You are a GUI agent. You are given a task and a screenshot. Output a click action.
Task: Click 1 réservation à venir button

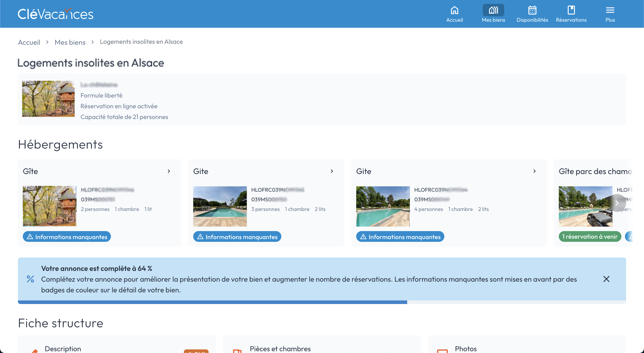click(590, 236)
